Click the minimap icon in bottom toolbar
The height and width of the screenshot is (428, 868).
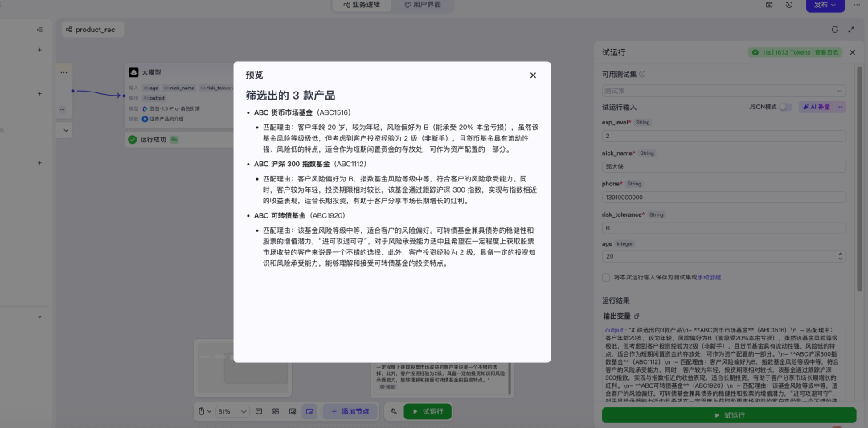point(308,411)
